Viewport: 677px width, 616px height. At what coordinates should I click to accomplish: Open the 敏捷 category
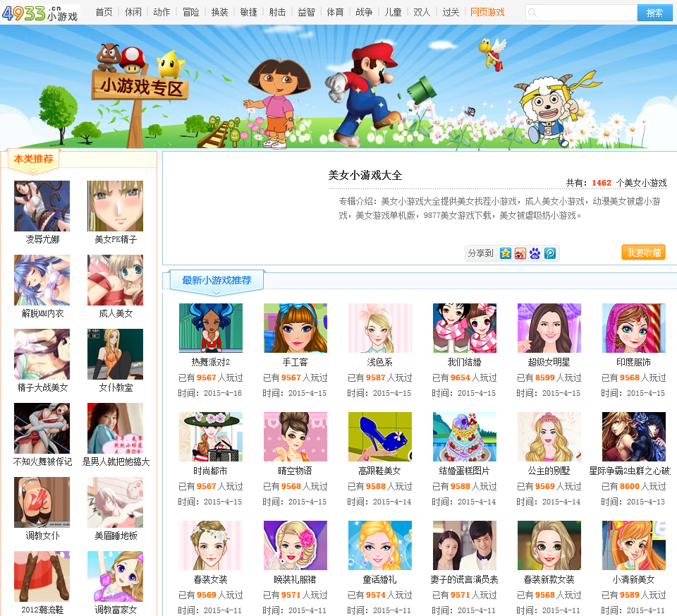pos(248,13)
